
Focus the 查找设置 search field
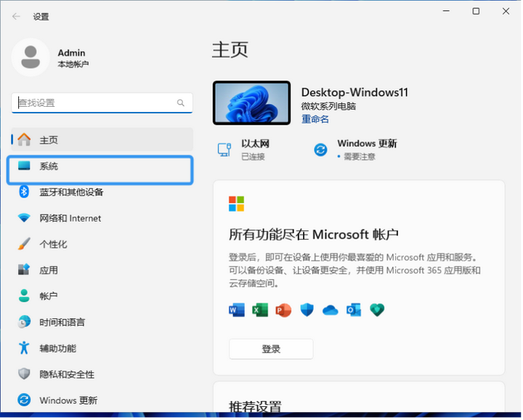click(102, 103)
